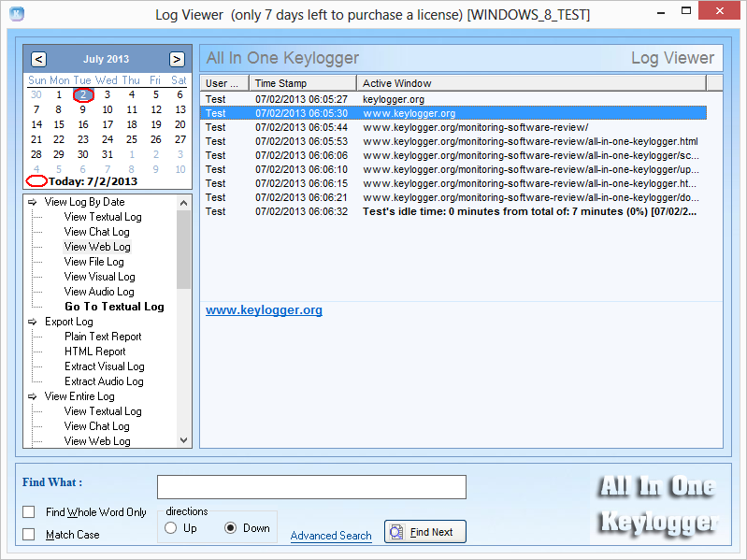The width and height of the screenshot is (747, 560).
Task: Select the HTML Report export option
Action: [x=94, y=352]
